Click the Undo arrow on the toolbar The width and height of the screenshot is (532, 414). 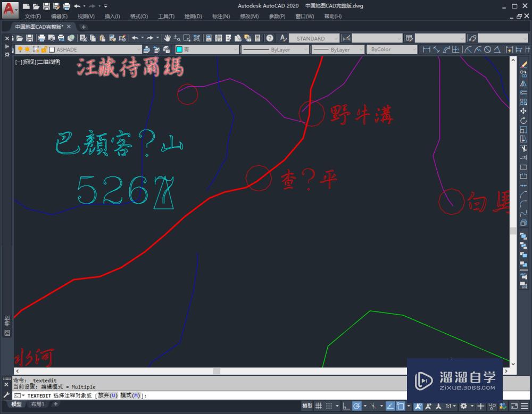(136, 38)
